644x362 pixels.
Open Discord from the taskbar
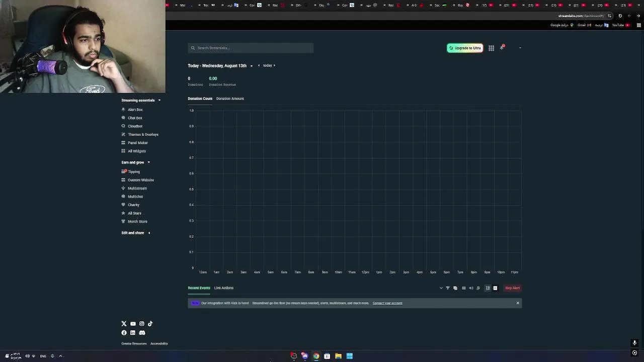click(305, 356)
